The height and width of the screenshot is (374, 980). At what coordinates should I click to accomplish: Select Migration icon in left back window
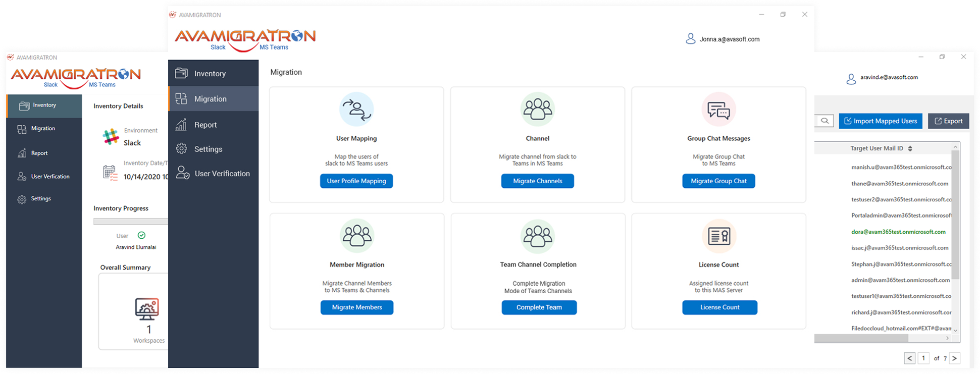22,129
